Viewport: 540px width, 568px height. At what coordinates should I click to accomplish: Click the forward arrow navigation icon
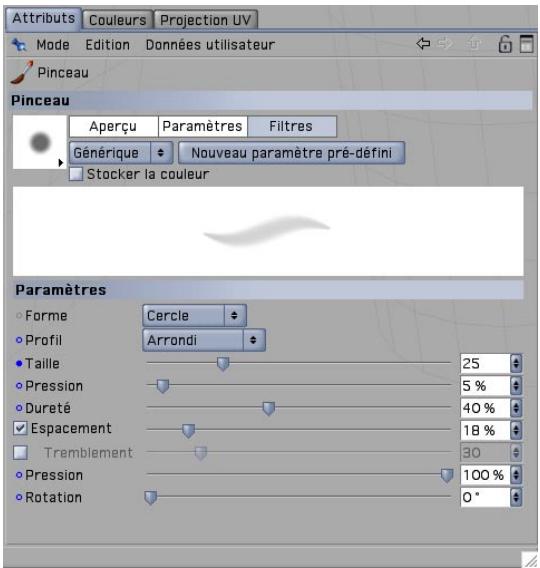point(445,44)
